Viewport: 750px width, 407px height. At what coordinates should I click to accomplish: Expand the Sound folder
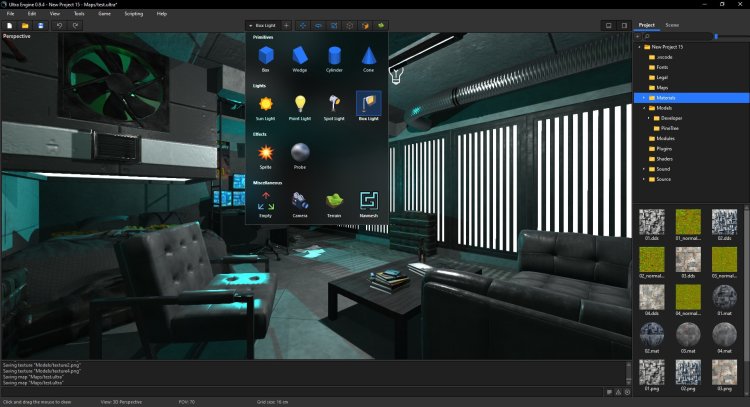tap(644, 169)
